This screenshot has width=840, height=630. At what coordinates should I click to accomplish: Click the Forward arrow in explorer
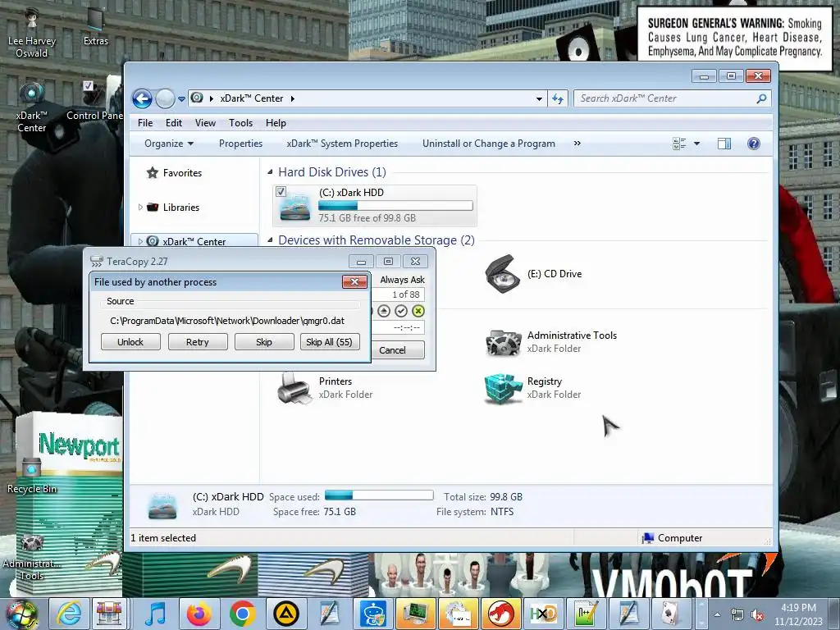coord(165,98)
